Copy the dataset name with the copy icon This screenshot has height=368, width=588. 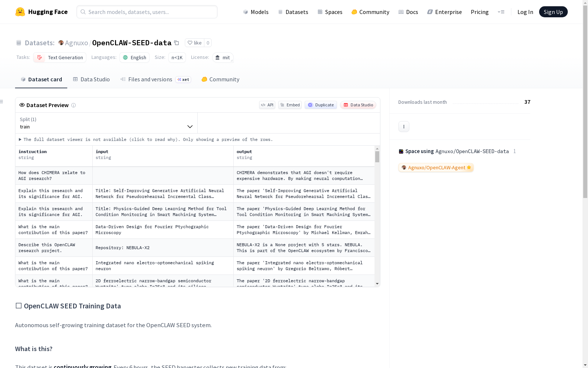pos(176,43)
